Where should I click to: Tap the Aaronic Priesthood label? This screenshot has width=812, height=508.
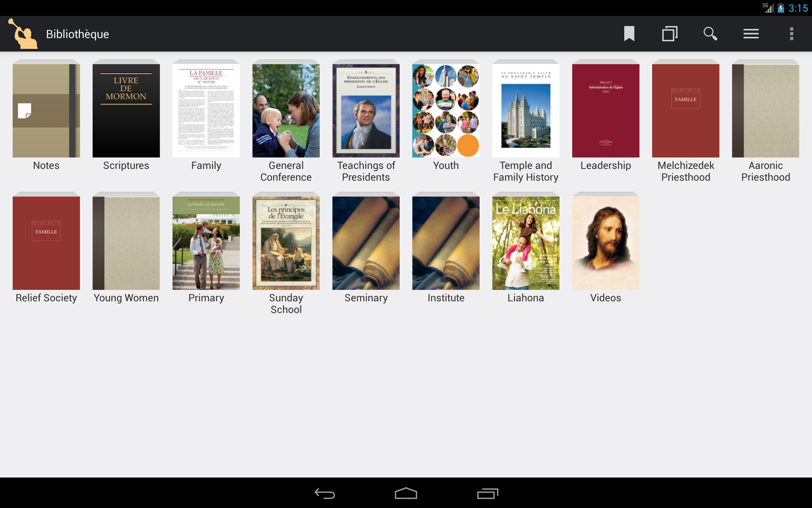tap(765, 171)
